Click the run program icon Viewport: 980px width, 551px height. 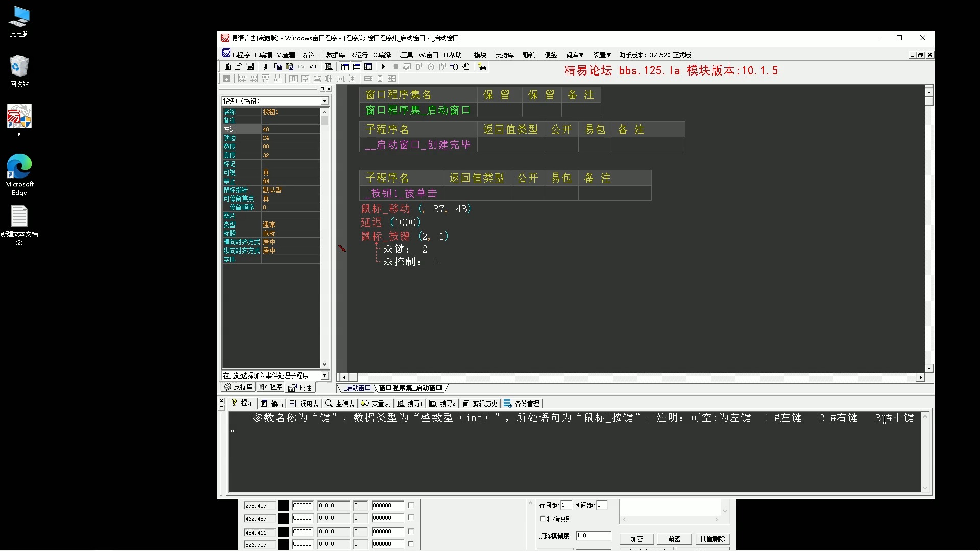[x=382, y=67]
